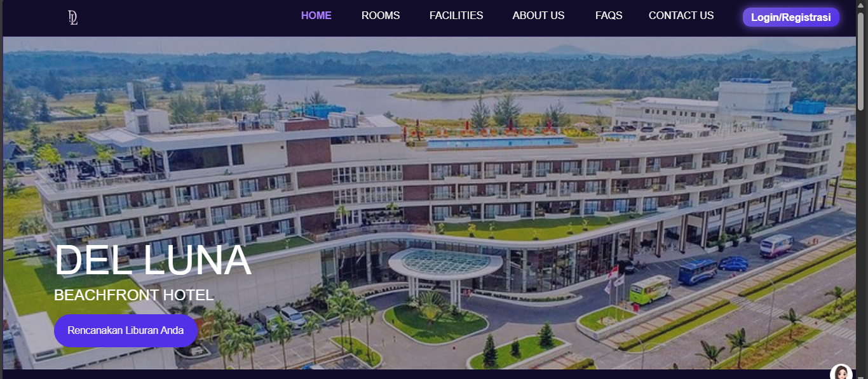View the FAQS page
Screen dimensions: 868x379
(x=609, y=16)
